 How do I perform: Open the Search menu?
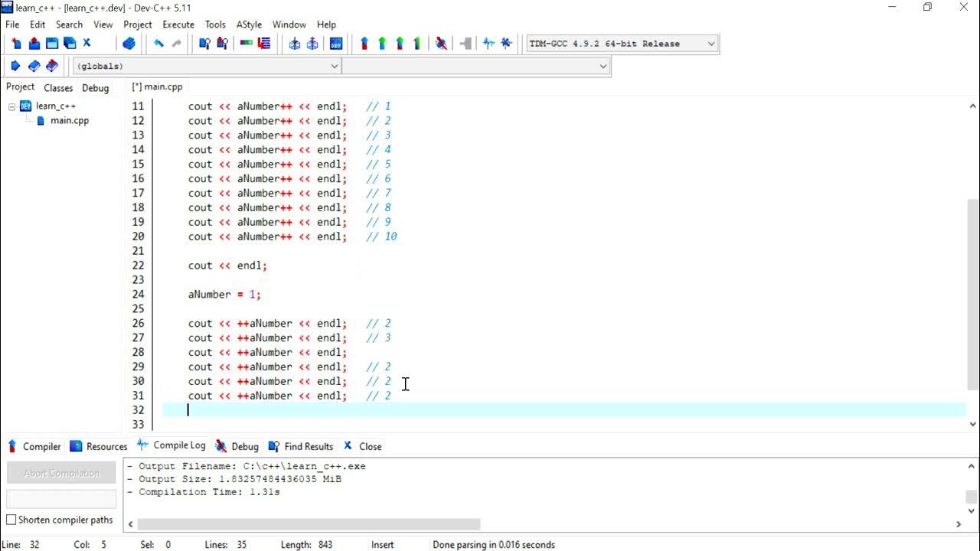point(69,24)
